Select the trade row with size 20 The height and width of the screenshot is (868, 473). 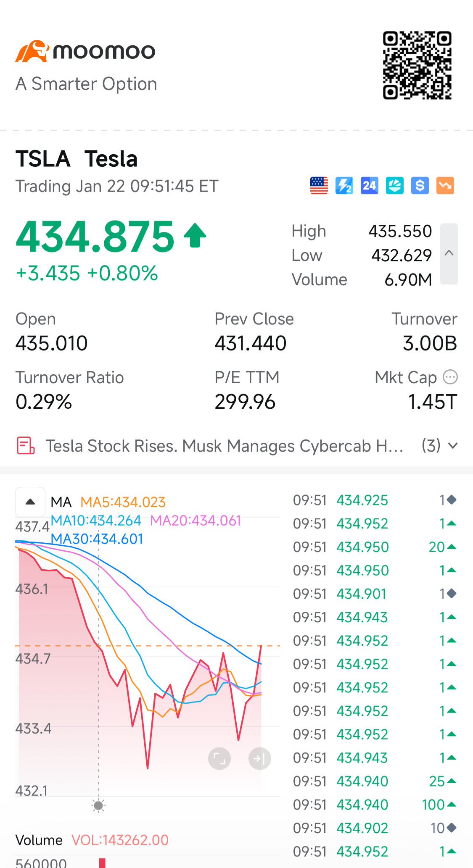[375, 547]
